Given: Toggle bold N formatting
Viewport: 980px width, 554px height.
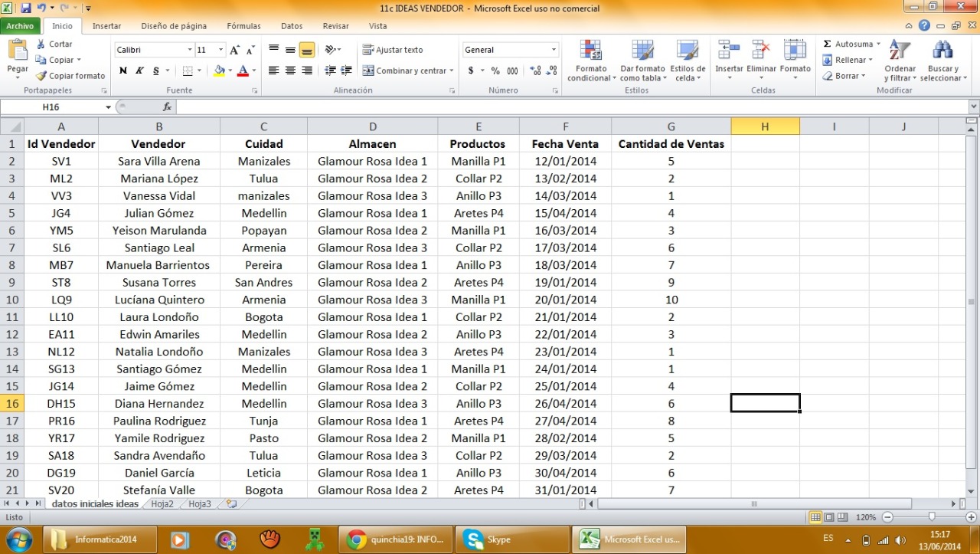Looking at the screenshot, I should click(123, 70).
